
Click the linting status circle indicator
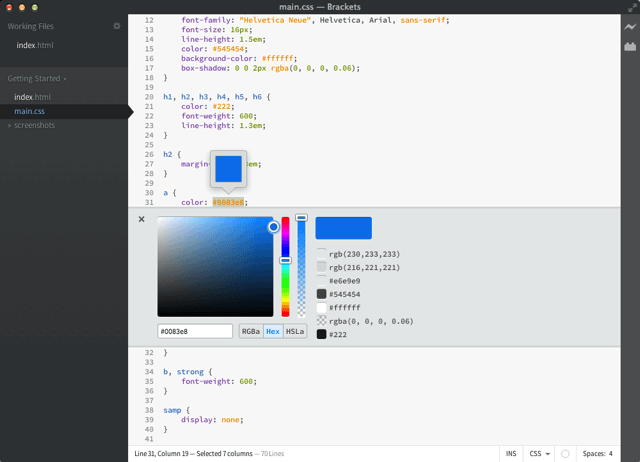[565, 454]
